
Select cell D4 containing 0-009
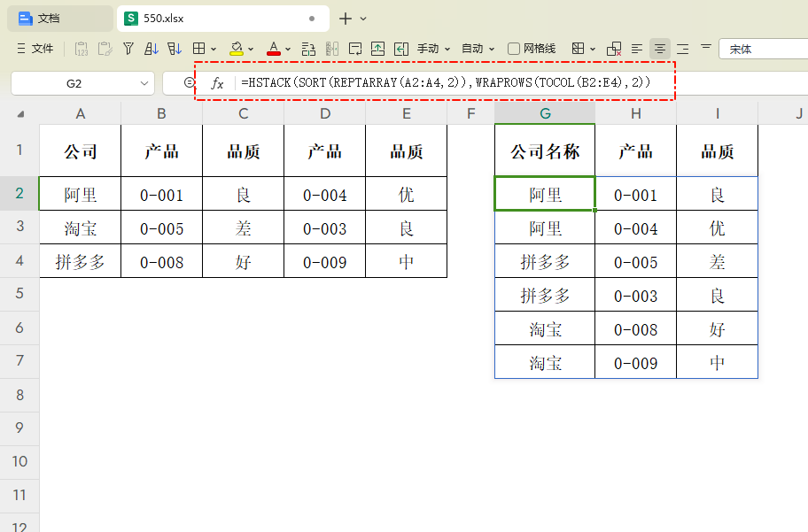(x=324, y=261)
